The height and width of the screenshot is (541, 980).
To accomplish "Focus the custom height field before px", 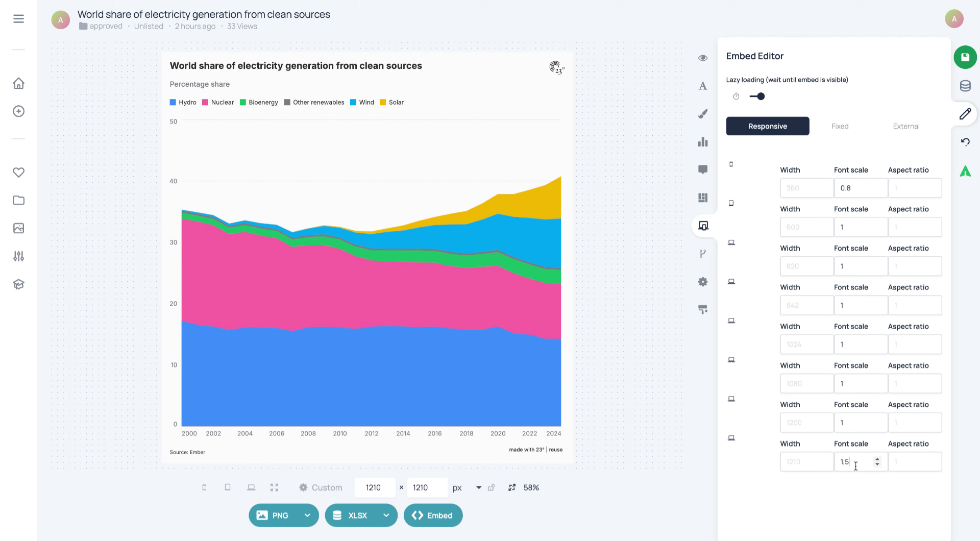I will point(428,487).
